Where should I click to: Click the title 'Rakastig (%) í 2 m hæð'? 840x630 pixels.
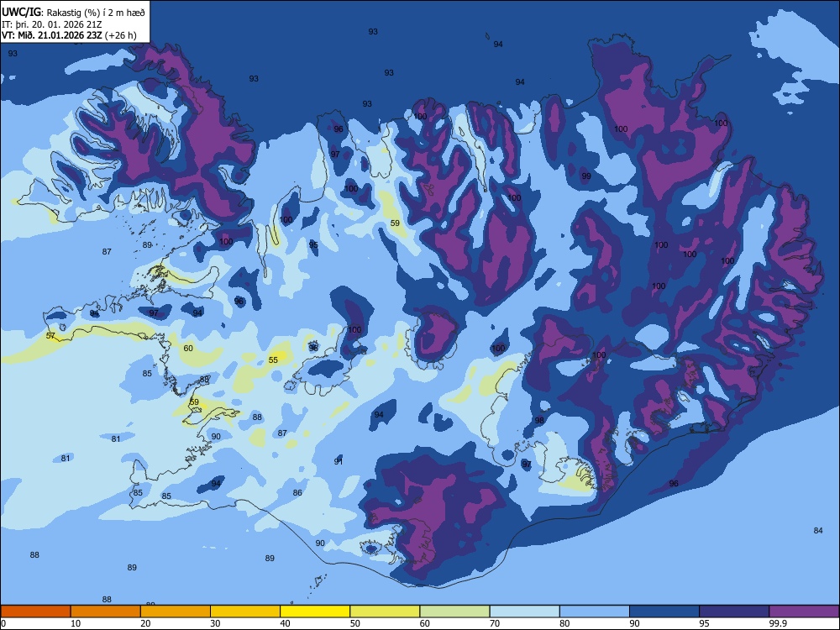click(x=96, y=13)
